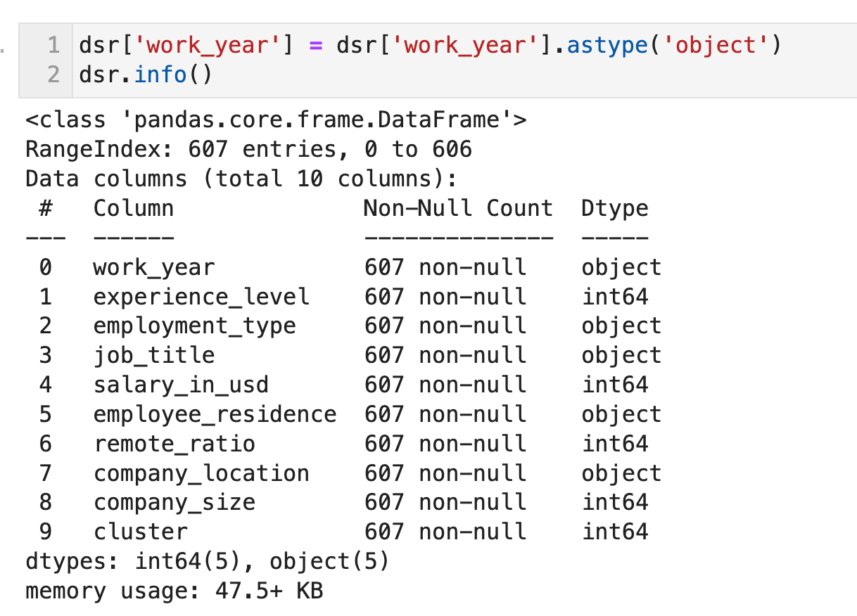Click the 'int64' dtype of company_size
This screenshot has height=616, width=857.
point(615,502)
